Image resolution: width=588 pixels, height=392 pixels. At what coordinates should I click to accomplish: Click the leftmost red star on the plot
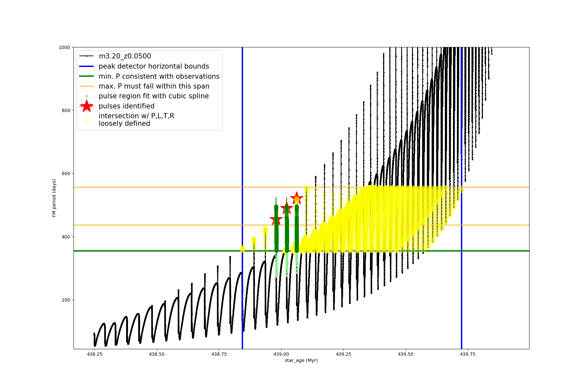[x=276, y=220]
